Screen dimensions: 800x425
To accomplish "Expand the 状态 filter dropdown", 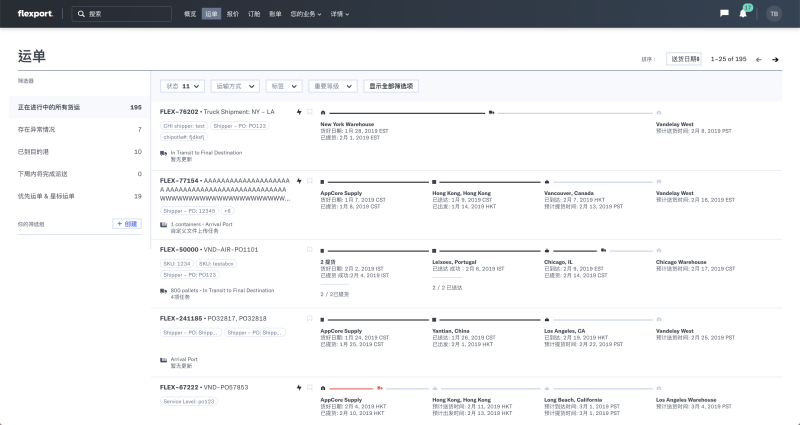I will click(184, 86).
